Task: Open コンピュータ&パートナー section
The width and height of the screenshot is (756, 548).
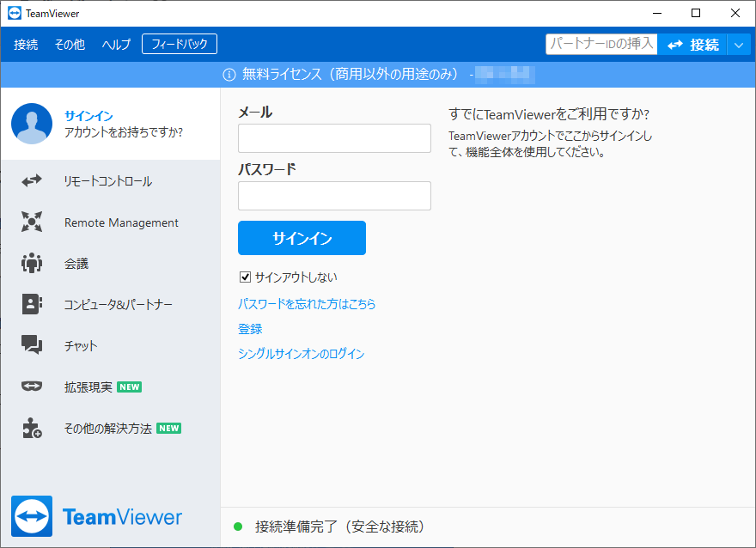Action: (111, 304)
